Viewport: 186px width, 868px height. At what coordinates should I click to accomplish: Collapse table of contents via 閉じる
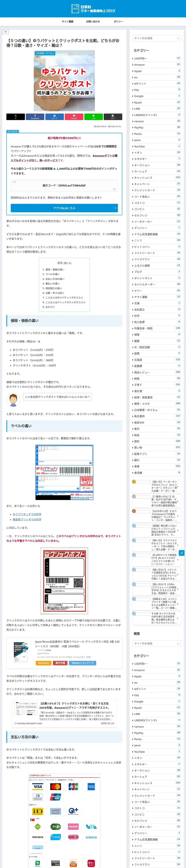coord(68,263)
